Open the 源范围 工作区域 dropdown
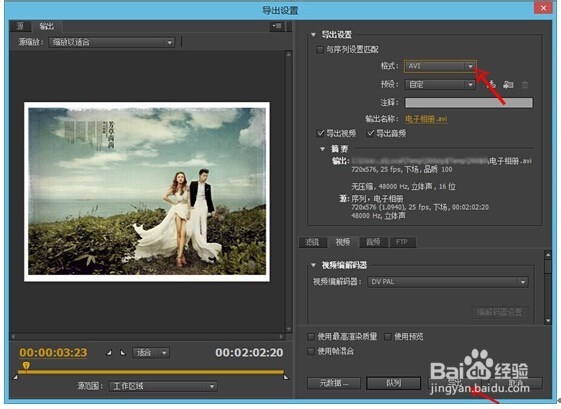The width and height of the screenshot is (561, 409). tap(163, 386)
